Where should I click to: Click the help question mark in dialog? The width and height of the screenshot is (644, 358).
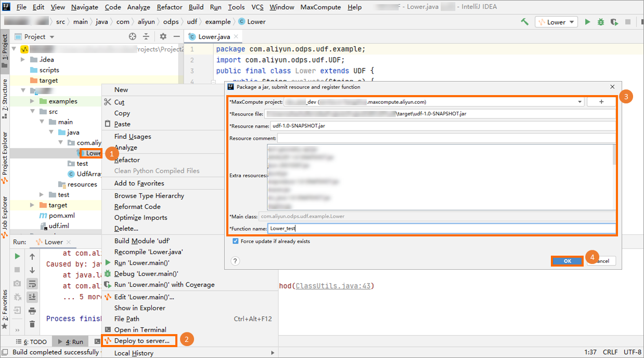[235, 261]
